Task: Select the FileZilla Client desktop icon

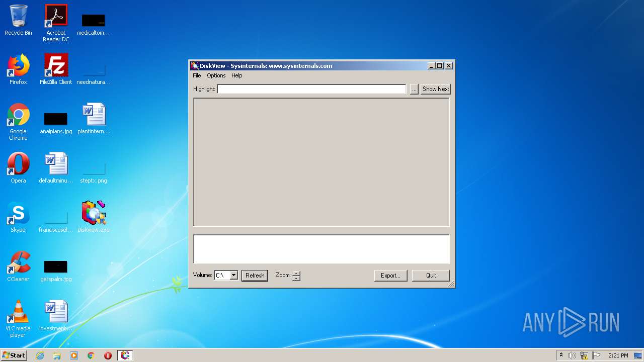Action: coord(56,69)
